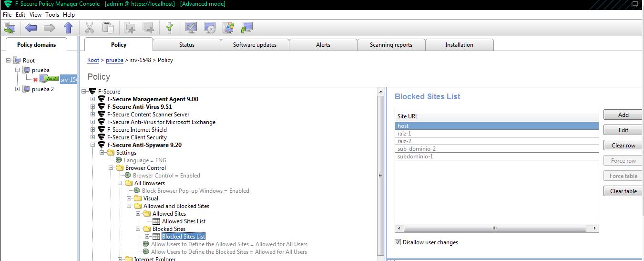Click the monitor with green arrow icon
Viewport: 644px width, 261px height.
coord(247,28)
